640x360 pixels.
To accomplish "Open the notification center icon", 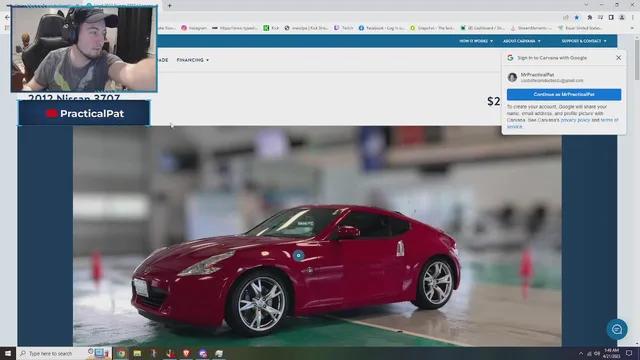I will (629, 353).
